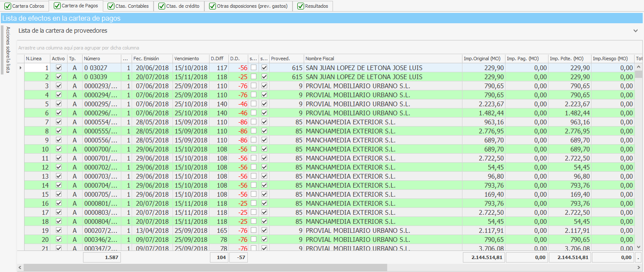
Task: Click the small dot button in the footer
Action: point(638,258)
